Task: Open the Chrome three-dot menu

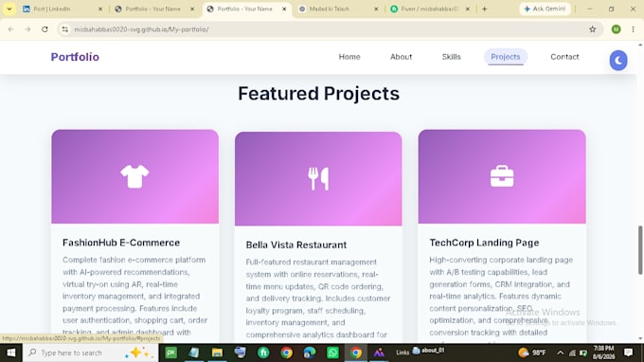Action: (633, 29)
